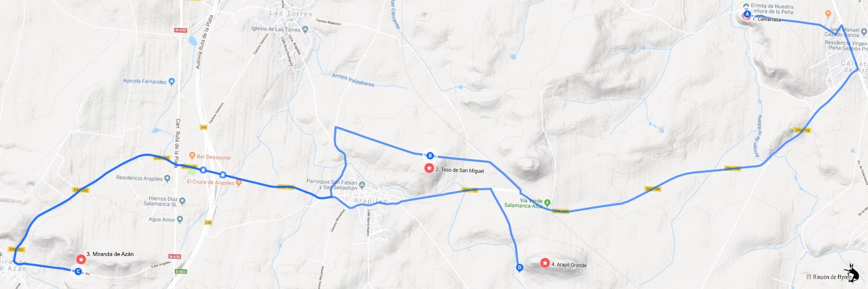The height and width of the screenshot is (289, 868).
Task: Open the Bar Desayunar restaurant pin
Action: (x=192, y=157)
